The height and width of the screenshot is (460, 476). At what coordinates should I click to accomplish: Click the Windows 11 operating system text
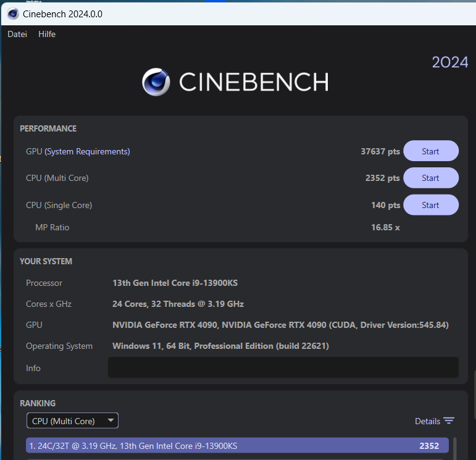[220, 346]
